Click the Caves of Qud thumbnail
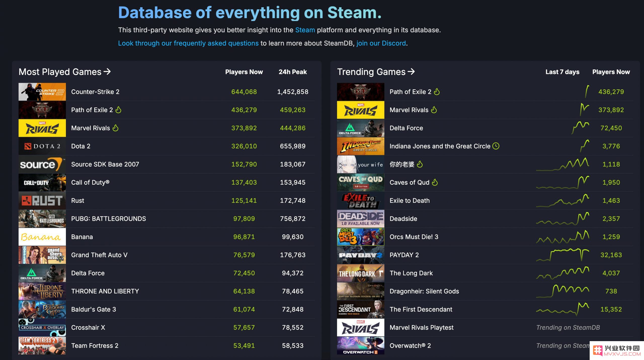Image resolution: width=644 pixels, height=360 pixels. (361, 182)
